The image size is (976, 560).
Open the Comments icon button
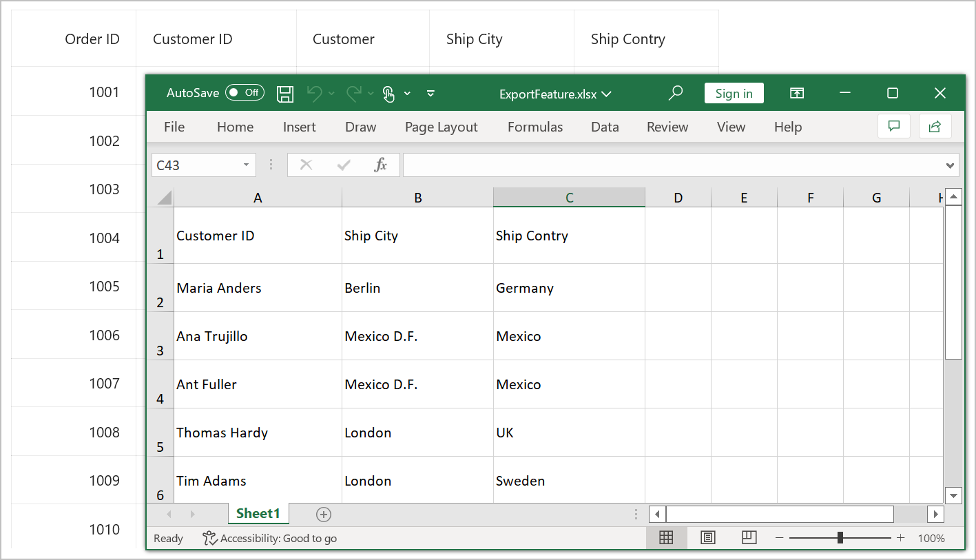[894, 126]
